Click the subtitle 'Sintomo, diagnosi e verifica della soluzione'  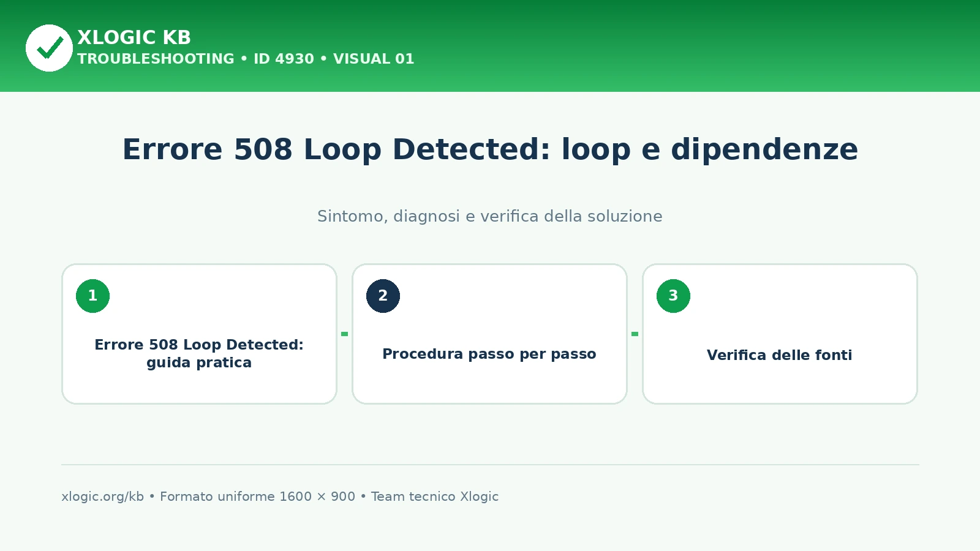[490, 216]
